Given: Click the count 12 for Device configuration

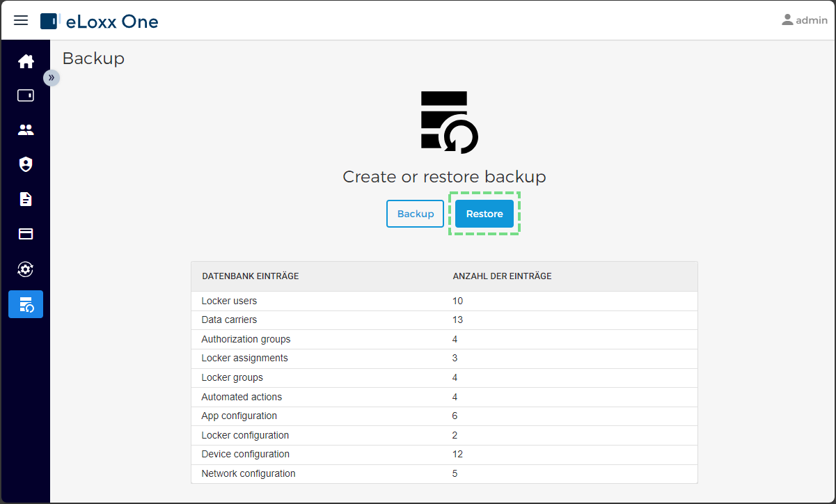Looking at the screenshot, I should (x=457, y=454).
